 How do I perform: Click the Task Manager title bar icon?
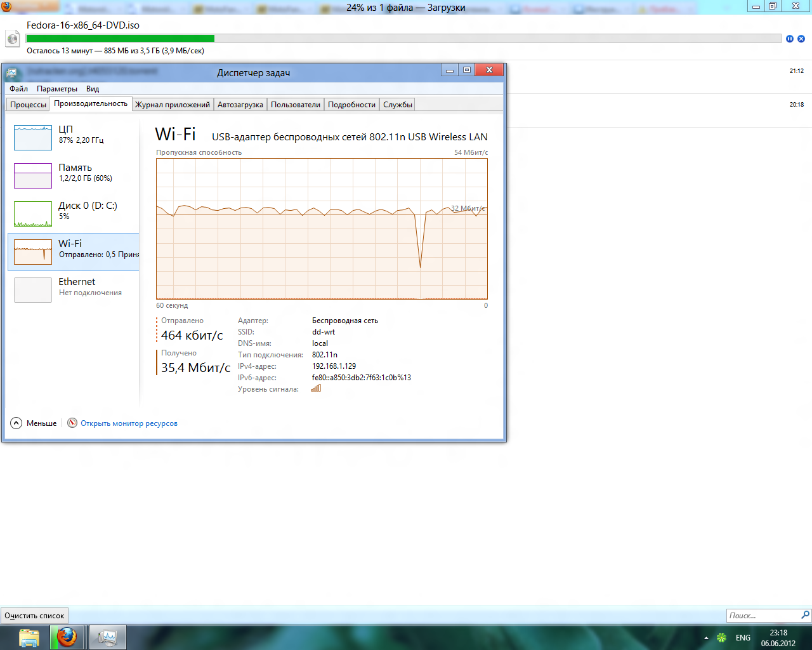click(x=12, y=73)
